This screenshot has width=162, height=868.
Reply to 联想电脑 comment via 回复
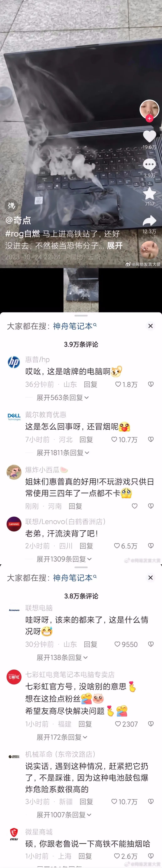click(x=90, y=644)
